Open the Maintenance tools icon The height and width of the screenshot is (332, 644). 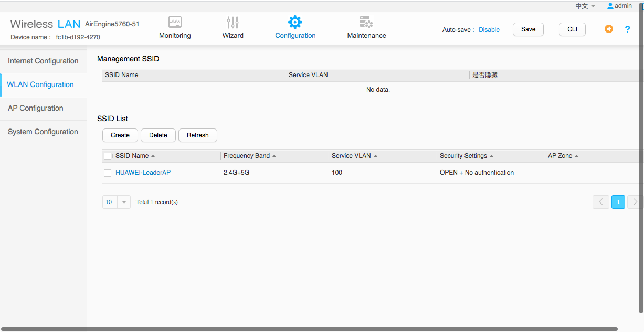[x=366, y=23]
